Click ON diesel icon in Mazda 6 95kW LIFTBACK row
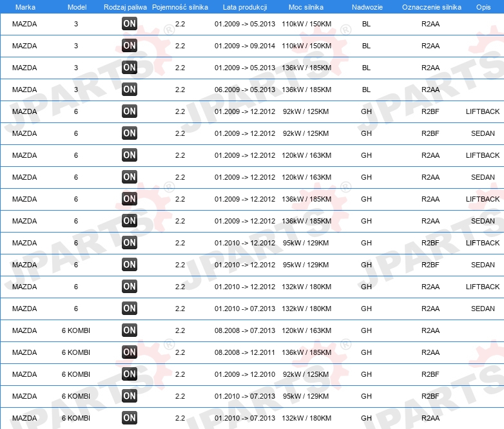The image size is (504, 429). (130, 243)
